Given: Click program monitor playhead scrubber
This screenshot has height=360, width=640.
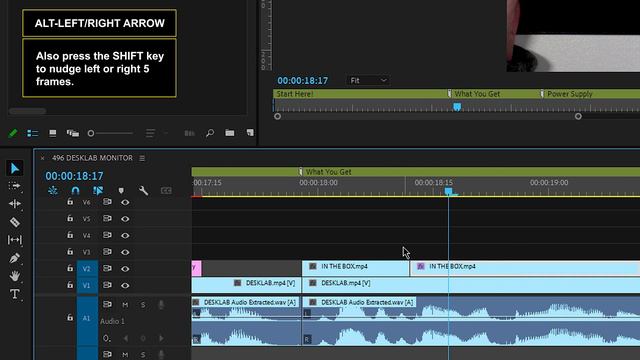Looking at the screenshot, I should pyautogui.click(x=457, y=107).
